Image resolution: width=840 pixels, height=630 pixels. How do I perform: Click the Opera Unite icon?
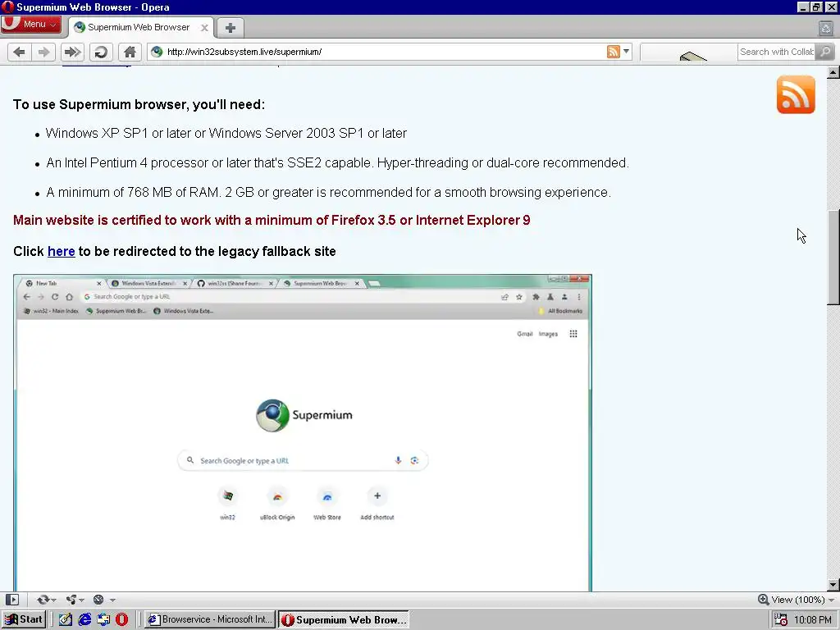click(71, 600)
